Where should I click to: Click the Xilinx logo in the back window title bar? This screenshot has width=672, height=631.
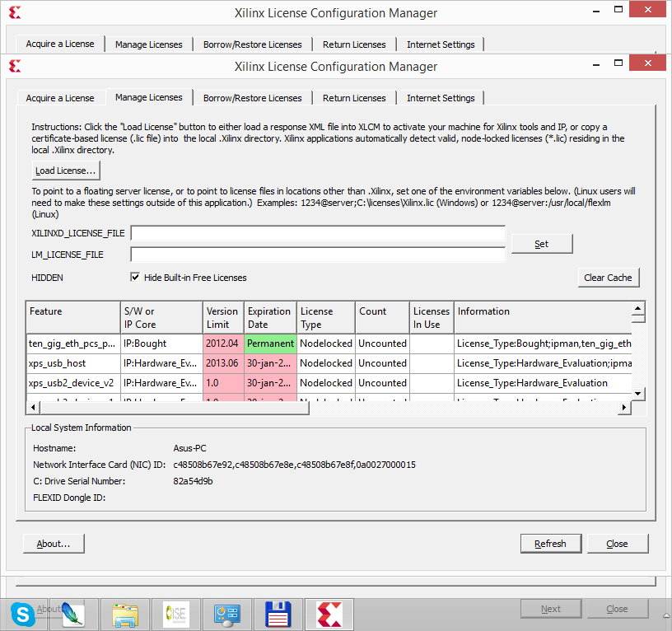point(15,12)
